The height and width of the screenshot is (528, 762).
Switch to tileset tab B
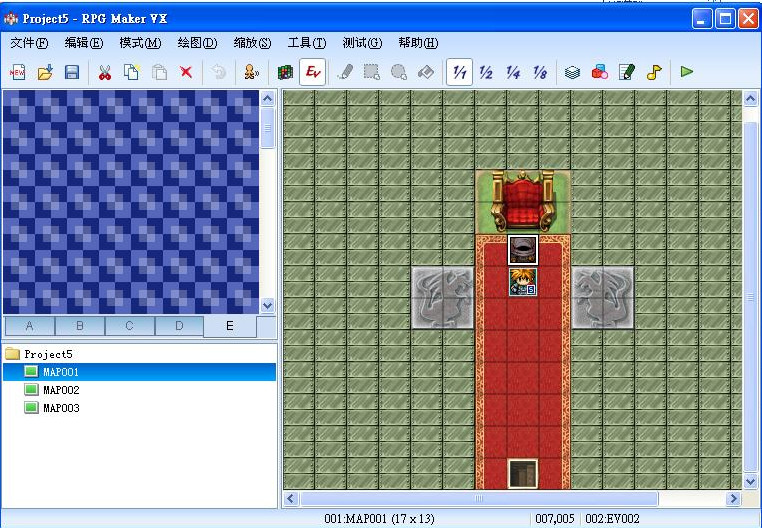pyautogui.click(x=80, y=326)
